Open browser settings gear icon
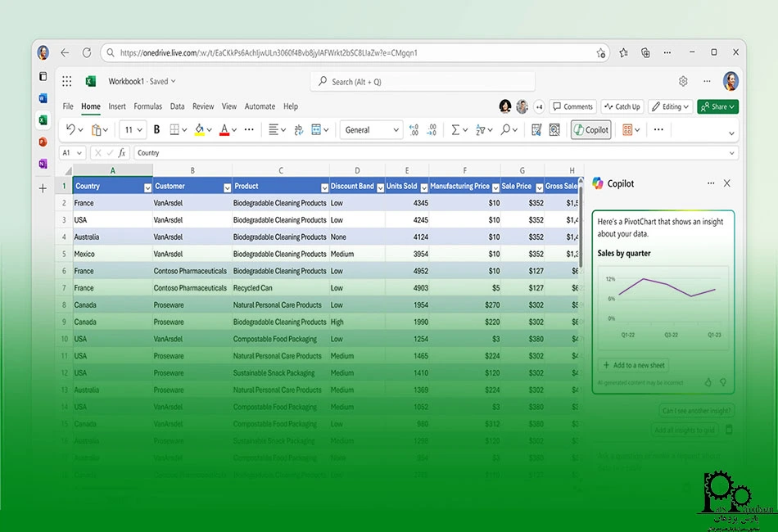This screenshot has height=532, width=778. (683, 81)
